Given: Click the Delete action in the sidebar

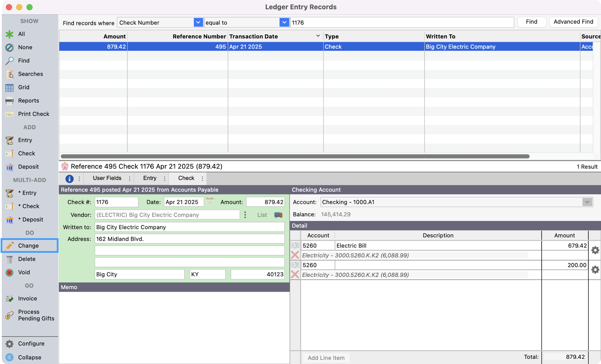Looking at the screenshot, I should [x=10, y=259].
